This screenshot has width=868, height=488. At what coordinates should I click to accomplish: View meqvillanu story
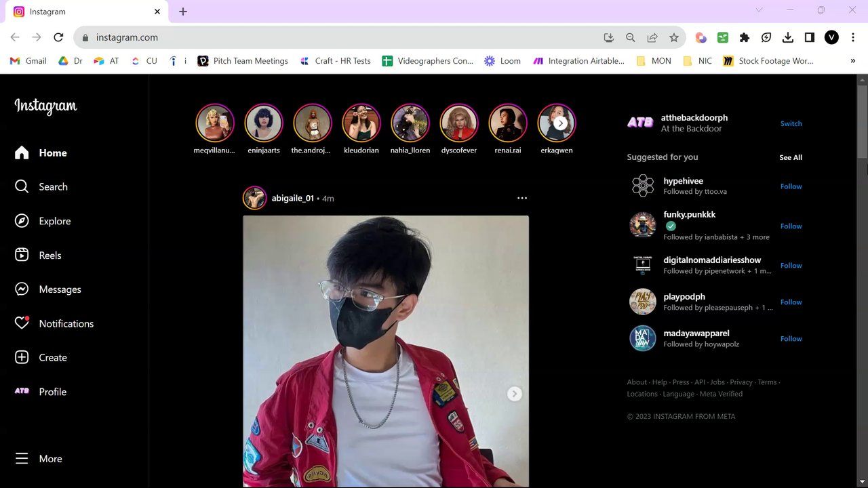tap(215, 123)
